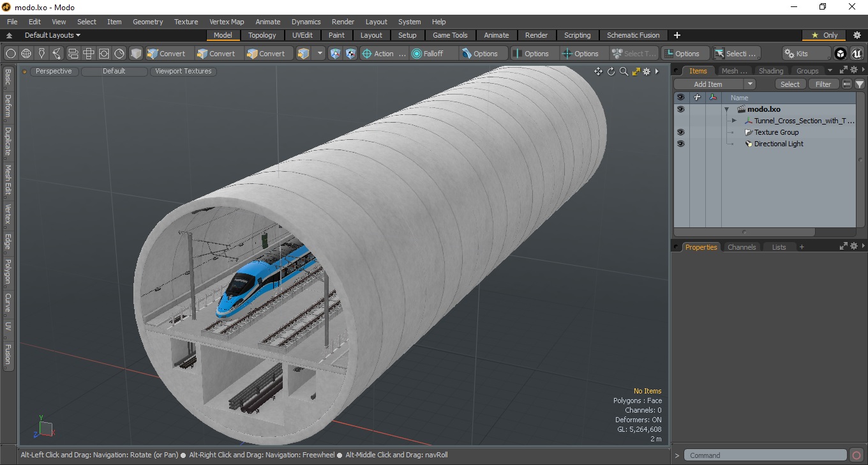Screen dimensions: 868x465
Task: Click the eye column header
Action: 680,98
